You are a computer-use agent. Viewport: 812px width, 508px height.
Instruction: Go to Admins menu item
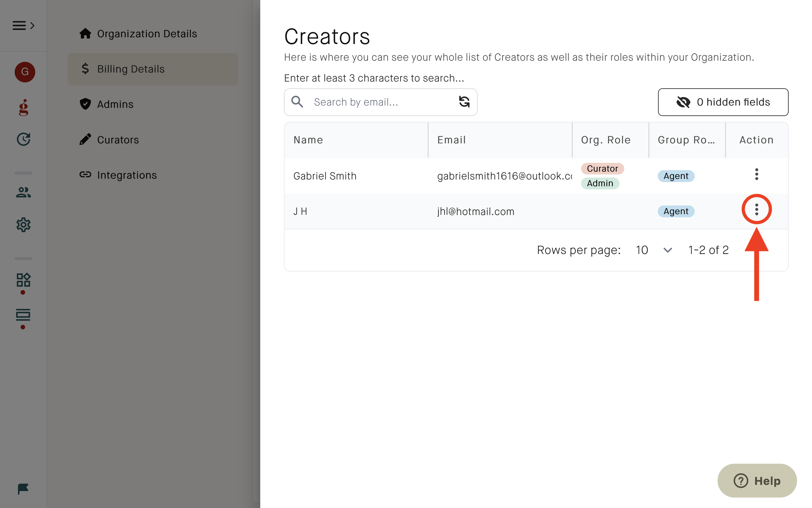point(153,104)
